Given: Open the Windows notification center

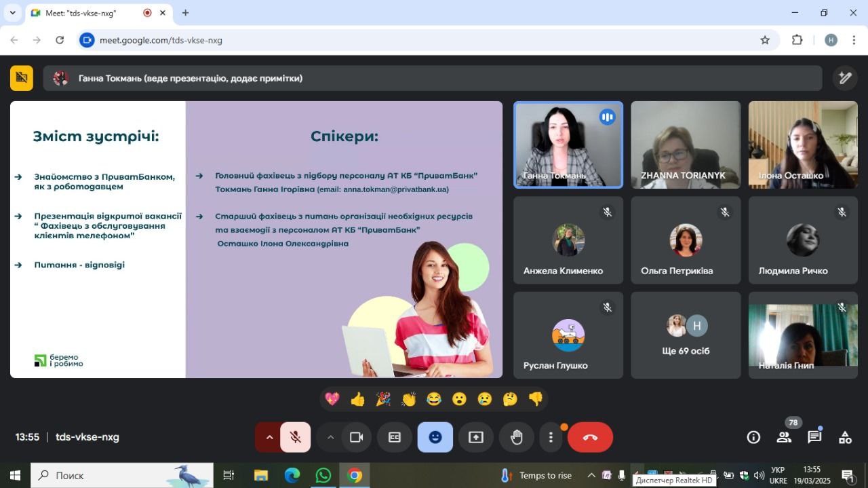Looking at the screenshot, I should click(x=847, y=475).
